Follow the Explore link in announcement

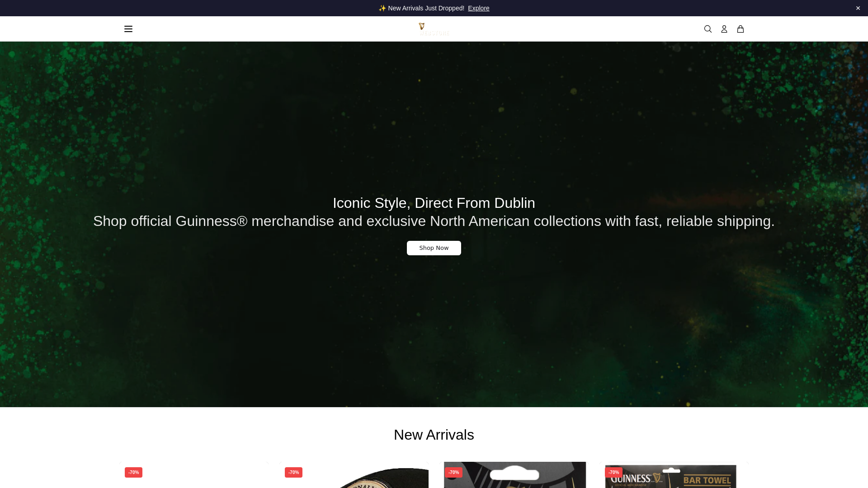479,8
